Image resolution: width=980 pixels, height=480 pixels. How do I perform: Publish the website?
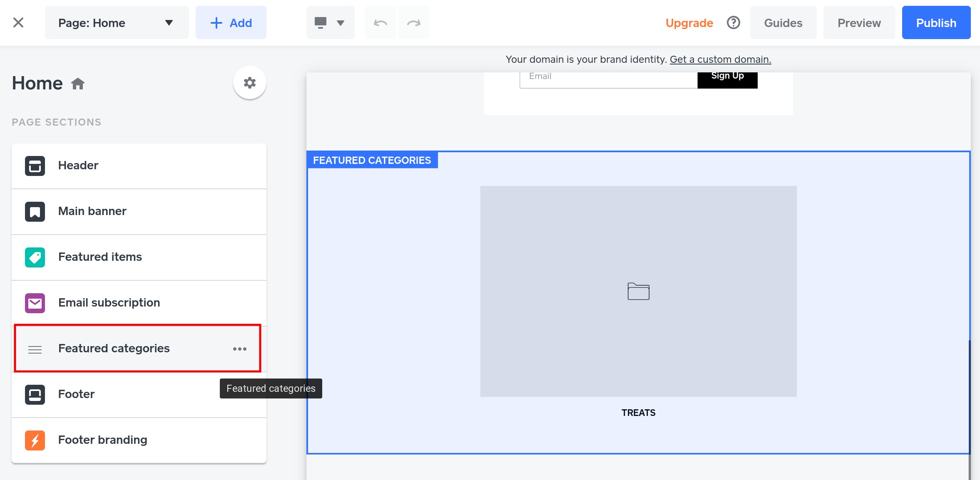coord(936,23)
